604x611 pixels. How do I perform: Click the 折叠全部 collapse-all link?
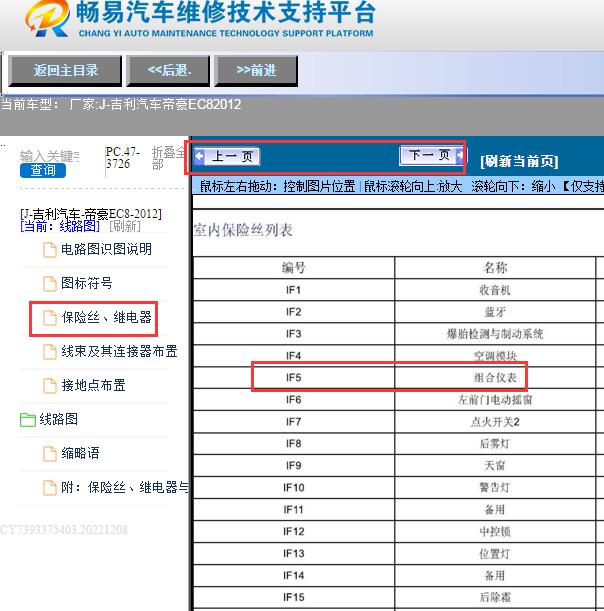click(x=168, y=158)
